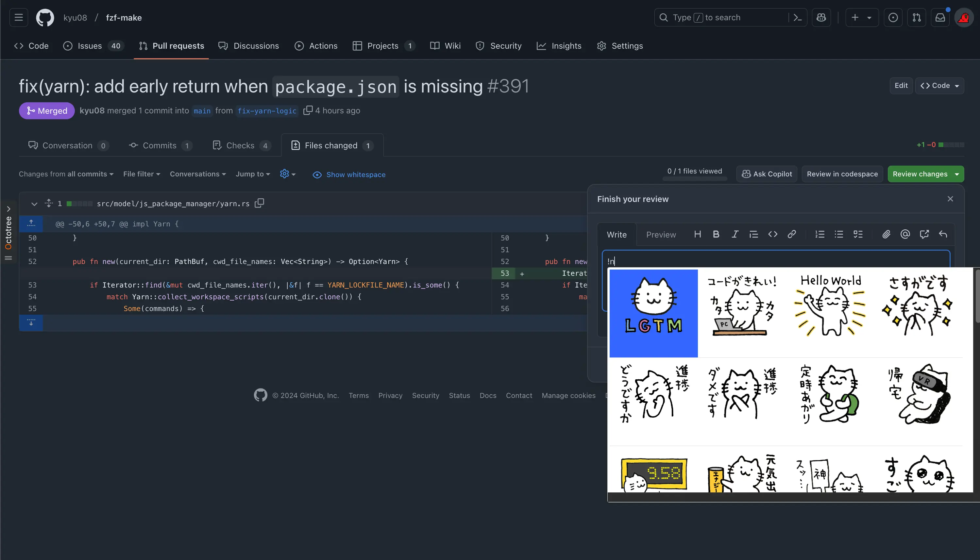Select the LGTM cat sticker
980x560 pixels.
pos(653,312)
